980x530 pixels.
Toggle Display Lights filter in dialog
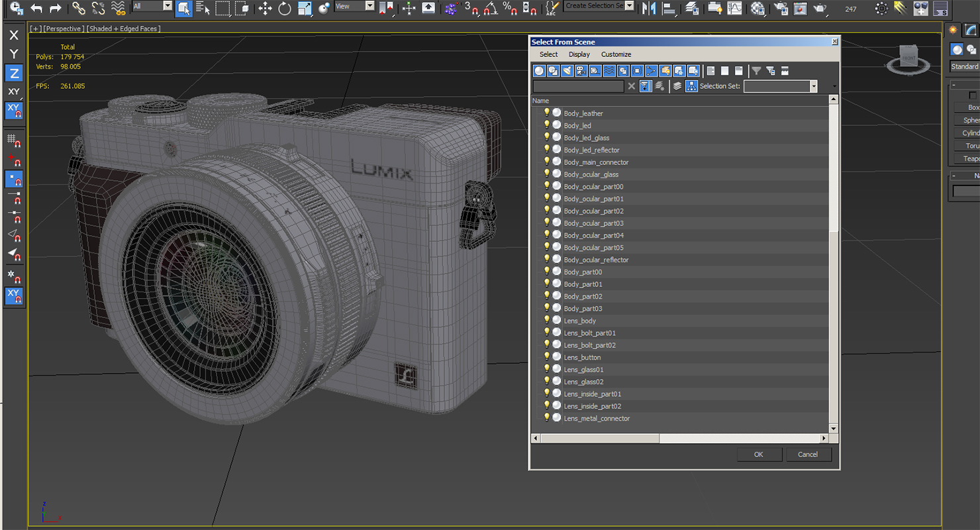[567, 71]
